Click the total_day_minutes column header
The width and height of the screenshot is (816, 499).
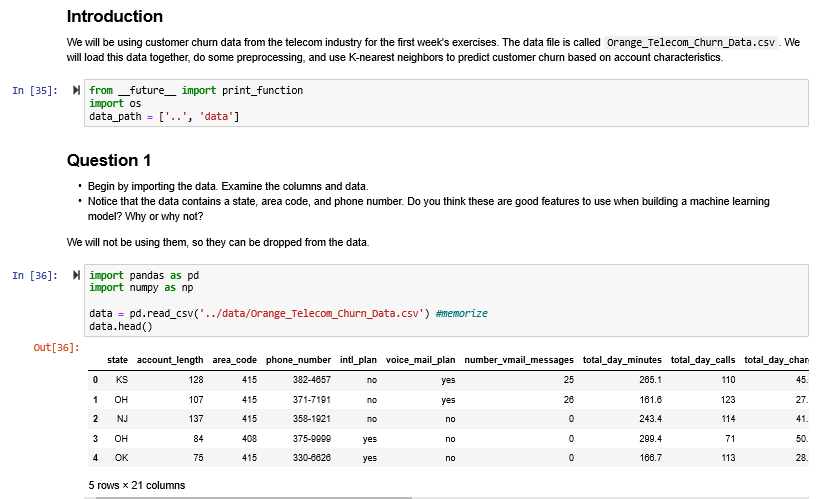click(x=622, y=360)
